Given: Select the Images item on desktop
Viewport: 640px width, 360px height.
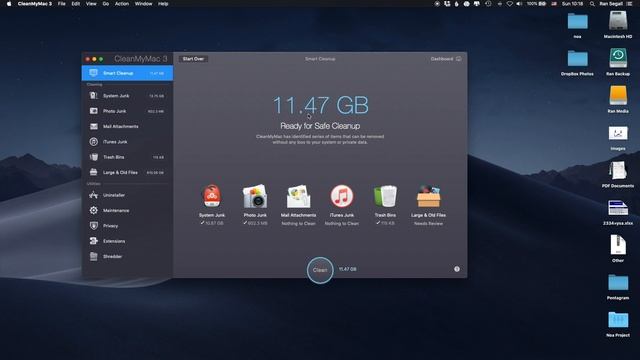Looking at the screenshot, I should coord(618,133).
